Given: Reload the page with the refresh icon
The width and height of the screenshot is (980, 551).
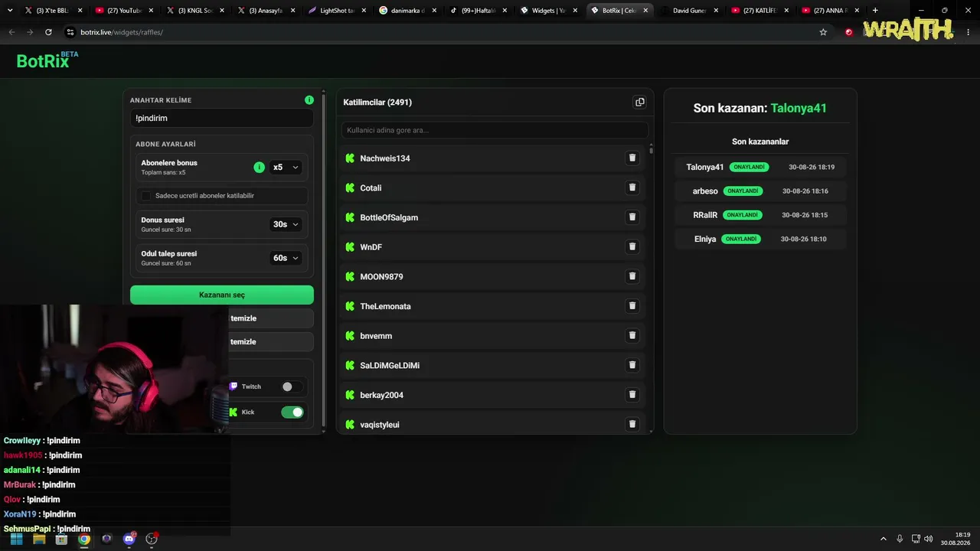Looking at the screenshot, I should [x=48, y=32].
